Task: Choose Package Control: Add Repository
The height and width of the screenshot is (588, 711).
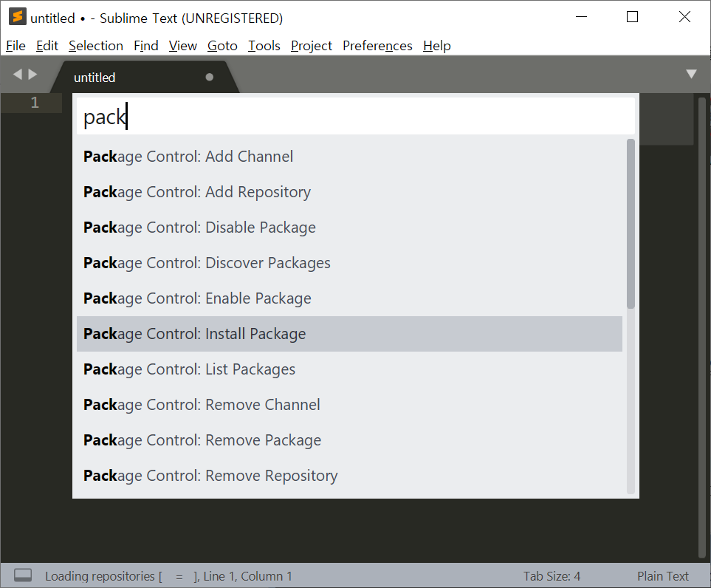Action: pyautogui.click(x=349, y=192)
